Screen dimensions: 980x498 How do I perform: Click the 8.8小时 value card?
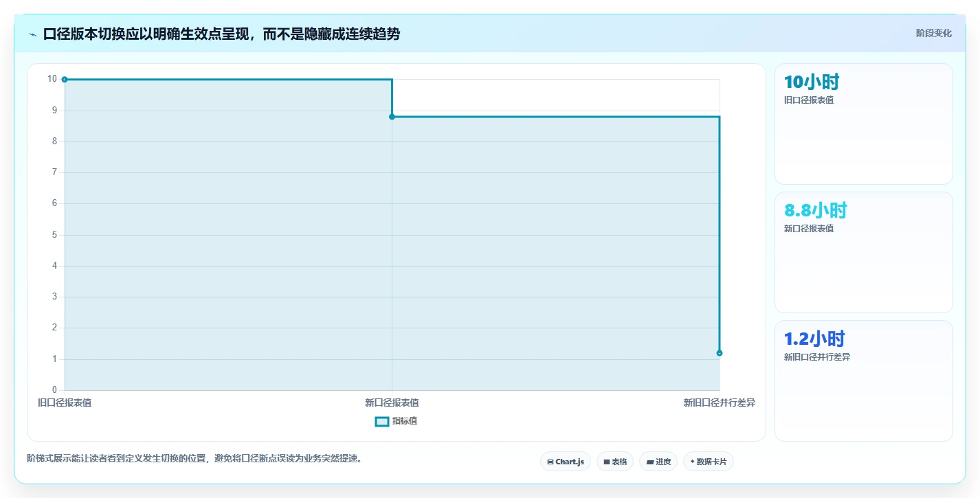[864, 252]
